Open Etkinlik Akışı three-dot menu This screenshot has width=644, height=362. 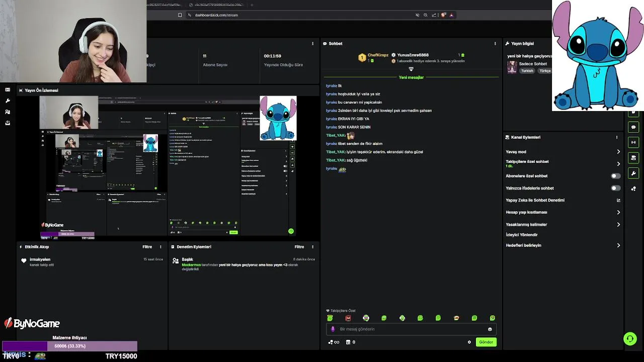point(161,247)
